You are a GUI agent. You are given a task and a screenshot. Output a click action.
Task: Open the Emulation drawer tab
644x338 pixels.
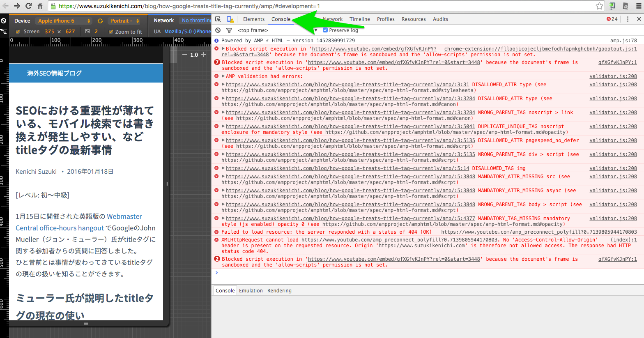[251, 290]
